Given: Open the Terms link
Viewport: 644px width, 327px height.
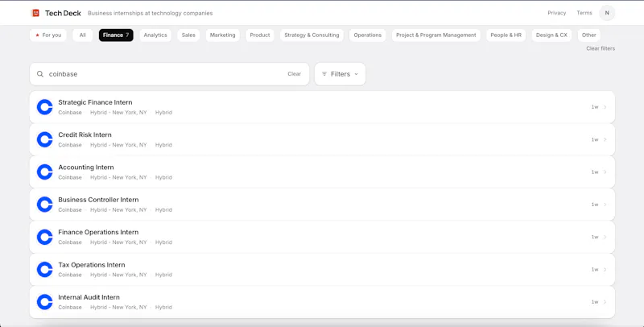Looking at the screenshot, I should tap(584, 13).
